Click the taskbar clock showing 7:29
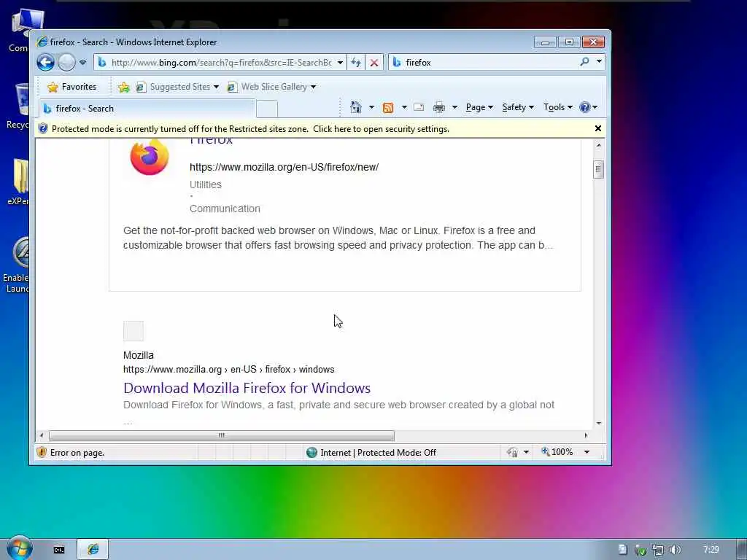The image size is (747, 560). pos(711,550)
